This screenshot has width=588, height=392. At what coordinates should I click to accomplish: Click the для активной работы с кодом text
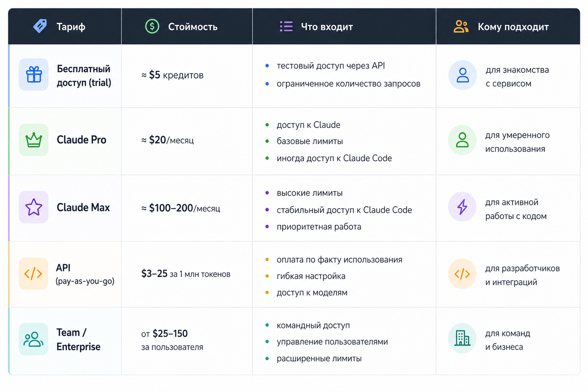(516, 209)
